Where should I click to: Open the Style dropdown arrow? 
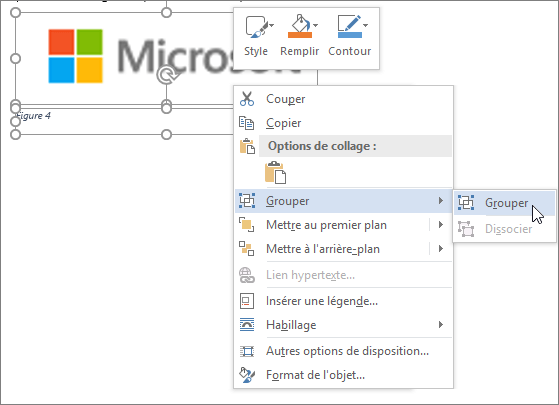(272, 25)
